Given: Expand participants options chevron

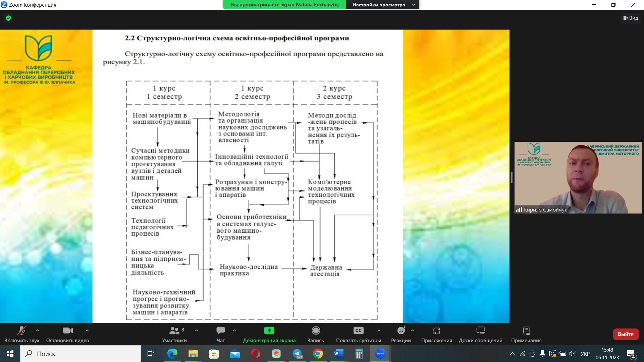Looking at the screenshot, I should [x=197, y=330].
